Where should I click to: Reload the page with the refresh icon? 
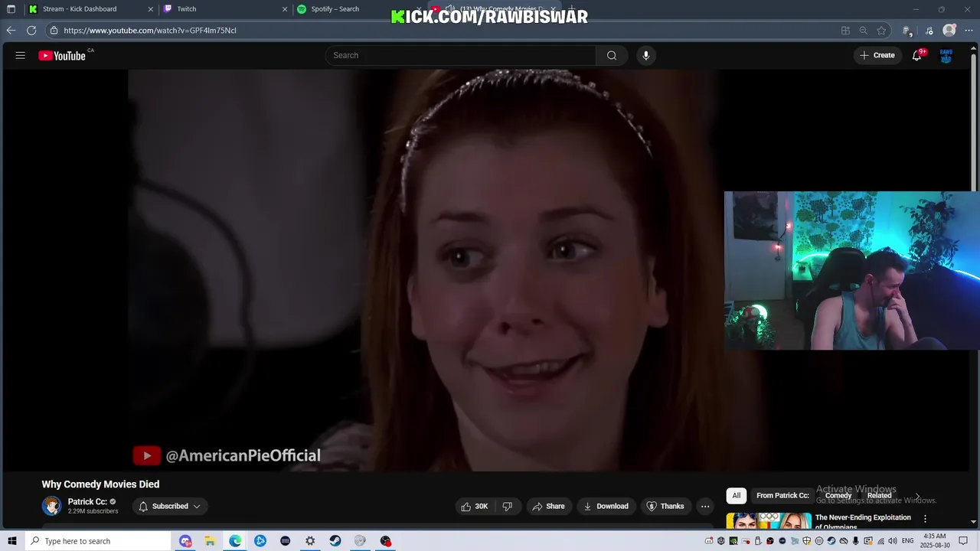pyautogui.click(x=31, y=31)
